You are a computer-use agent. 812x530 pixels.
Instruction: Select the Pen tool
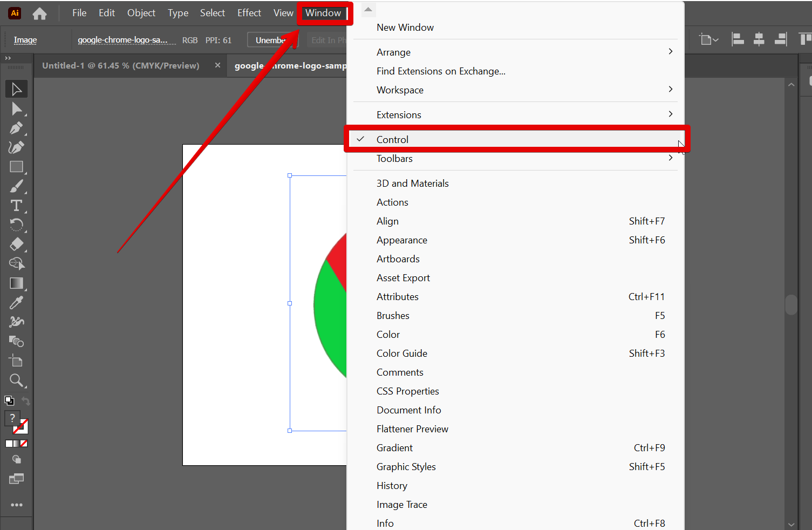pos(16,128)
